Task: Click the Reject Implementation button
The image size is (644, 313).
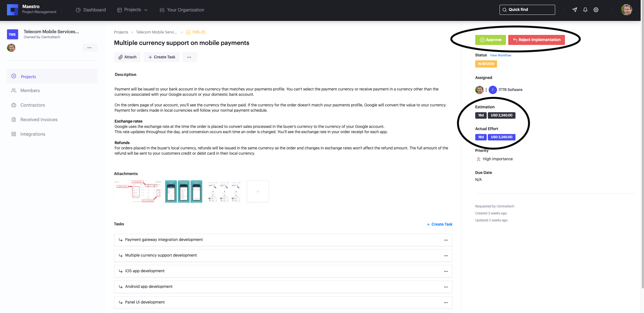Action: 536,40
